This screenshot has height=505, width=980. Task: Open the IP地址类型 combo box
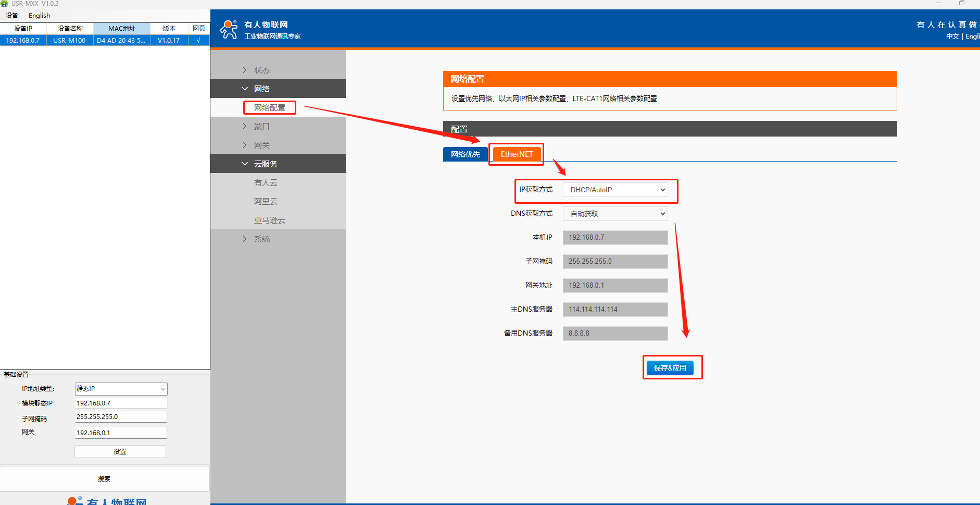coord(121,389)
